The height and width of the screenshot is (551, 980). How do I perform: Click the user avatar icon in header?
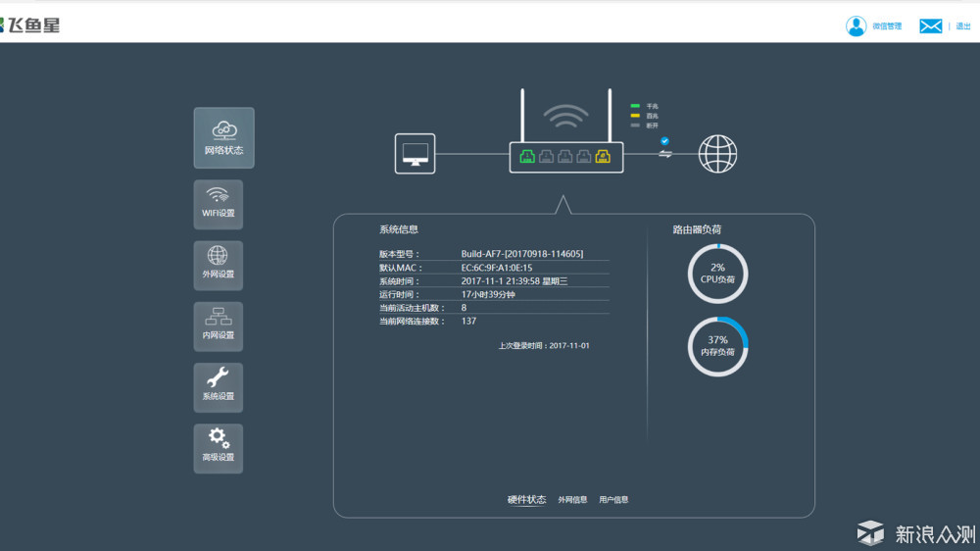(856, 25)
